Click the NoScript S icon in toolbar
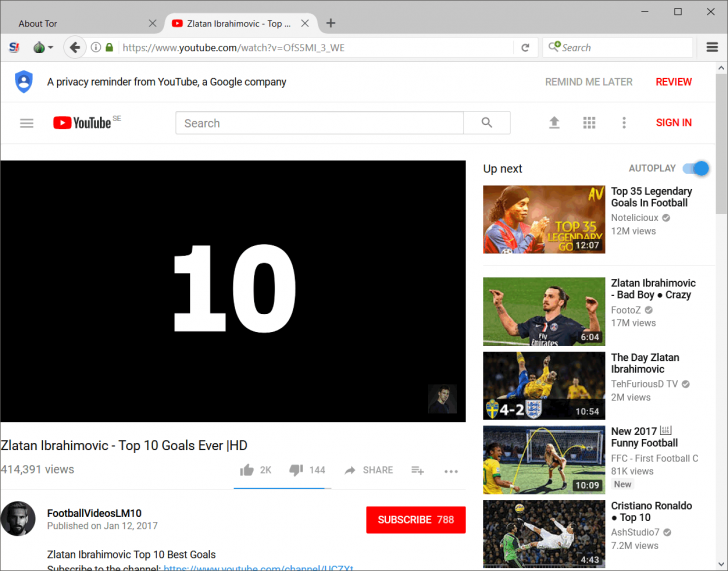 [x=14, y=47]
